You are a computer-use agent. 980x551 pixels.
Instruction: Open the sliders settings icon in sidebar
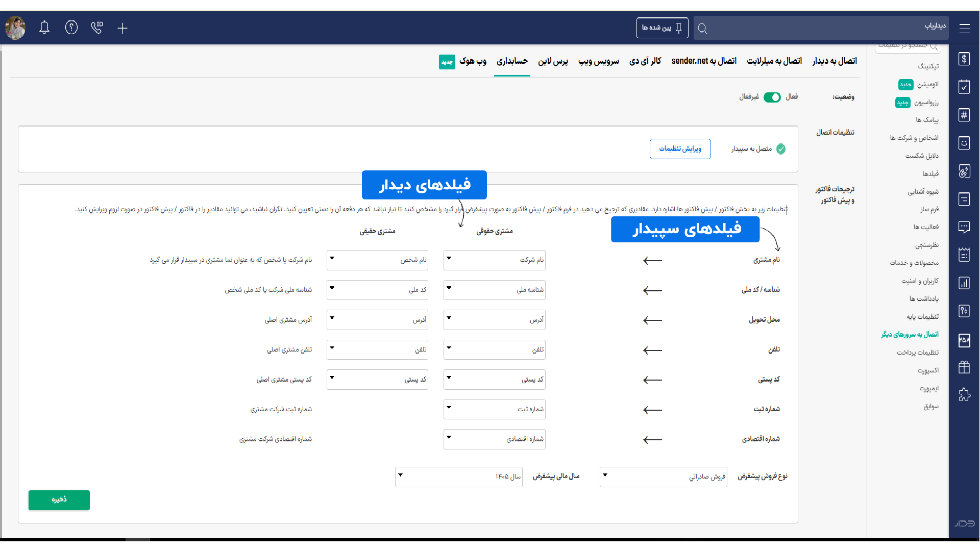[x=964, y=311]
